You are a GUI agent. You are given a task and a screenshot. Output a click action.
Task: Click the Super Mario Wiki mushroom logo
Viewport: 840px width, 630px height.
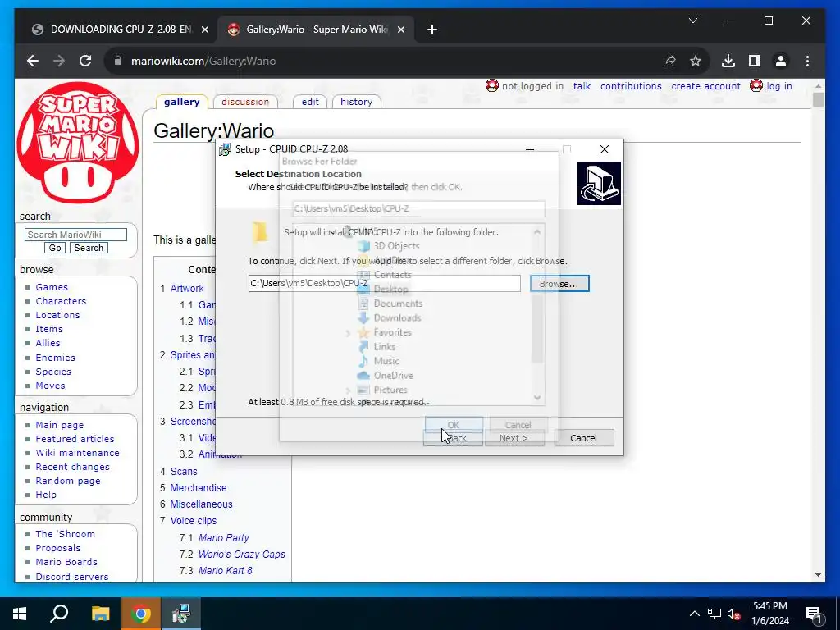[78, 143]
